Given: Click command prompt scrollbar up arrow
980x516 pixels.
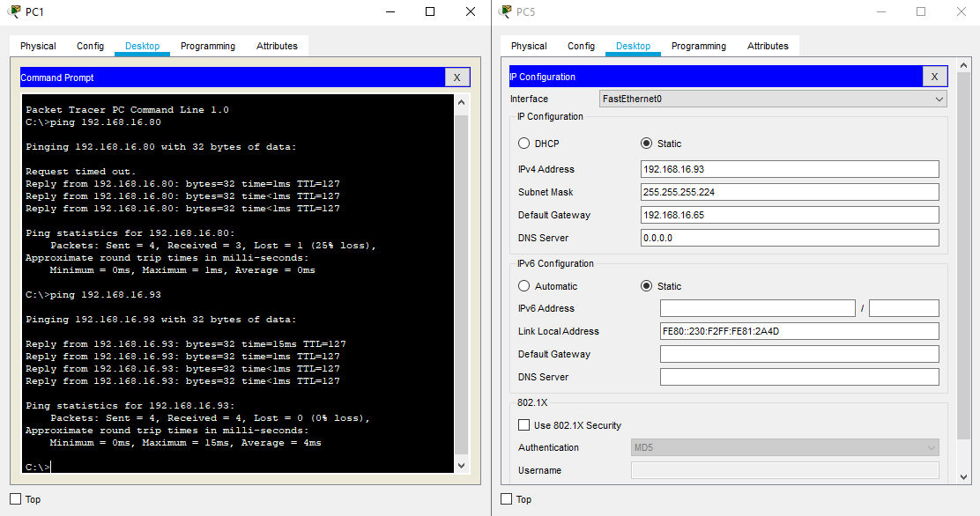Looking at the screenshot, I should pyautogui.click(x=461, y=102).
